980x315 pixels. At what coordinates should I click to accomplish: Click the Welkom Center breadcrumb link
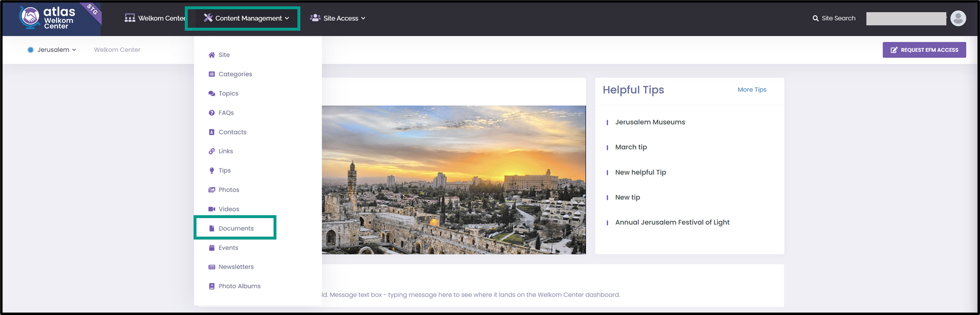117,50
